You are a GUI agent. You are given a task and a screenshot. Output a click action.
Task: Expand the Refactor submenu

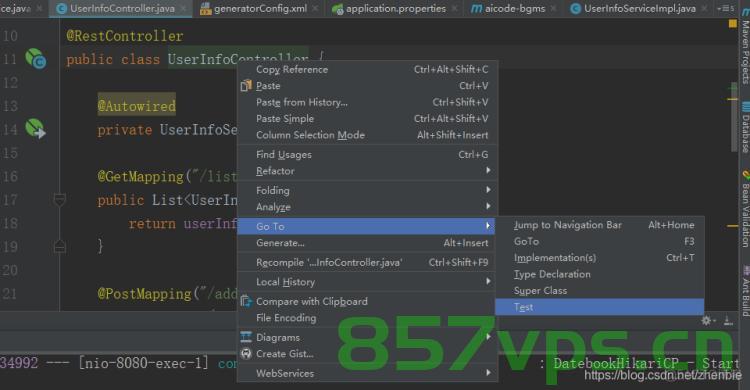[367, 171]
